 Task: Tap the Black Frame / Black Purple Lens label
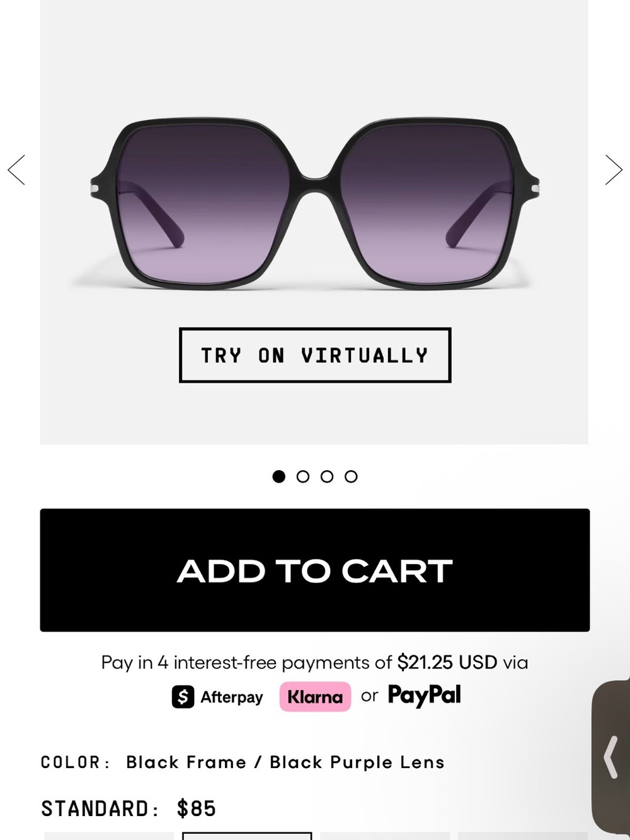[x=285, y=762]
